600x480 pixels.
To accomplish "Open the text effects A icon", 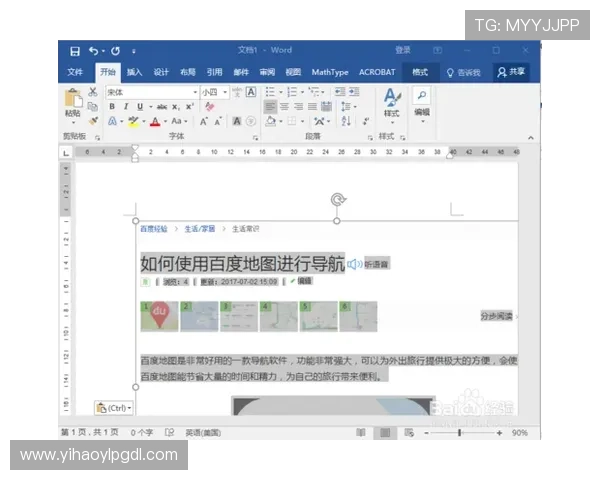I will [x=112, y=121].
